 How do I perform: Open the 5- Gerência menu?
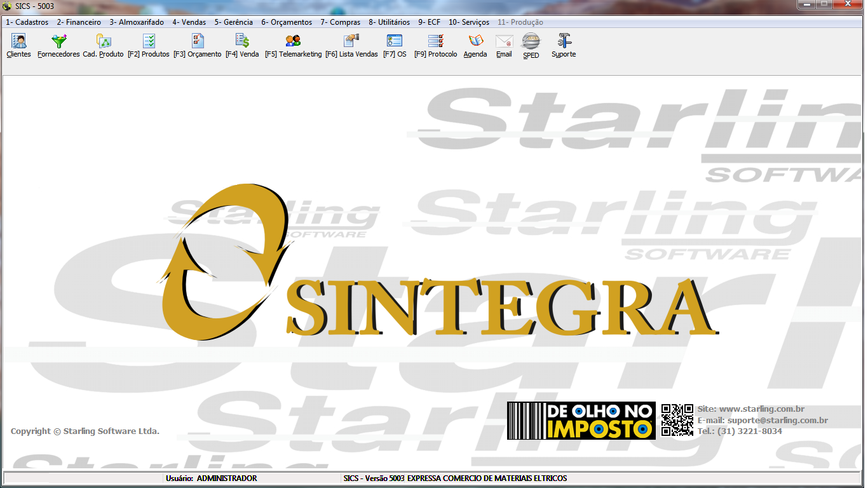click(233, 22)
